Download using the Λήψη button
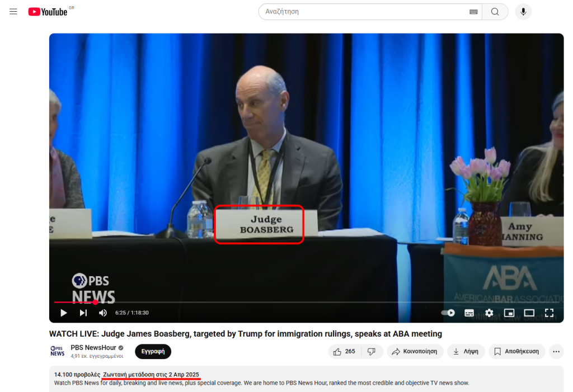573x392 pixels. coord(466,351)
